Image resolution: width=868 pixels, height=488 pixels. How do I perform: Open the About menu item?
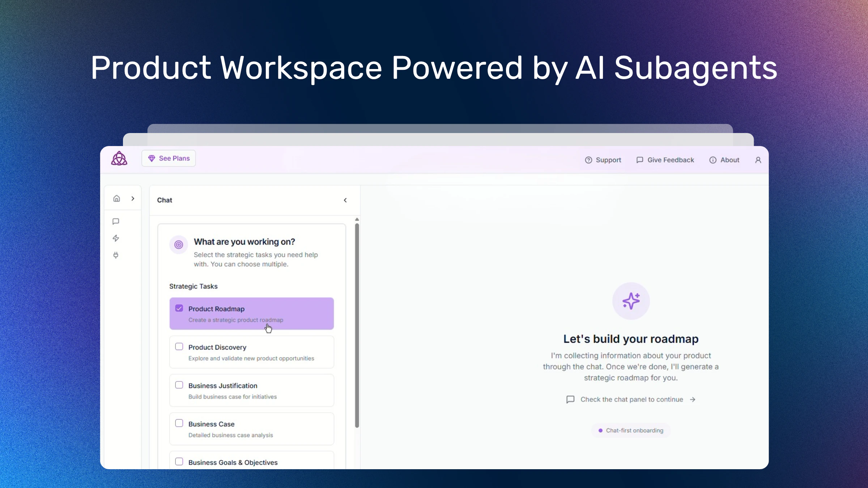click(x=724, y=160)
